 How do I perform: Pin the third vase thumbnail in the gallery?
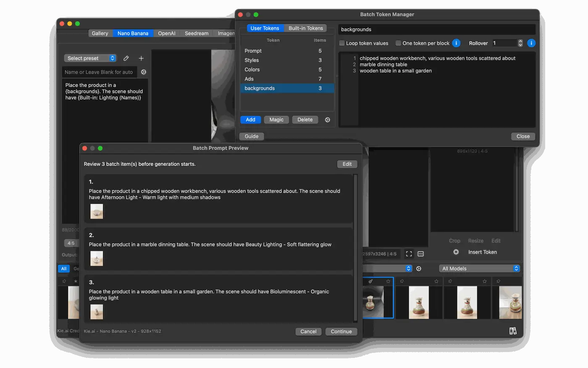coord(450,281)
